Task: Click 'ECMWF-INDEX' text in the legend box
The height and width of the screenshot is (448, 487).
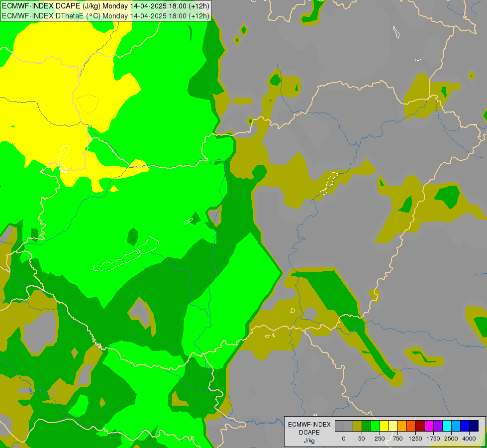Action: click(309, 425)
